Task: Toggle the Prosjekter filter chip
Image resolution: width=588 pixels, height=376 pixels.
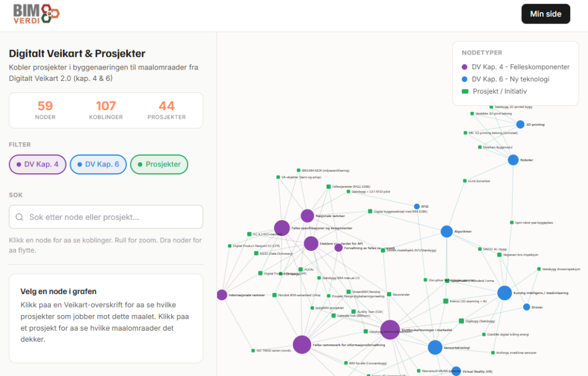Action: (x=159, y=164)
